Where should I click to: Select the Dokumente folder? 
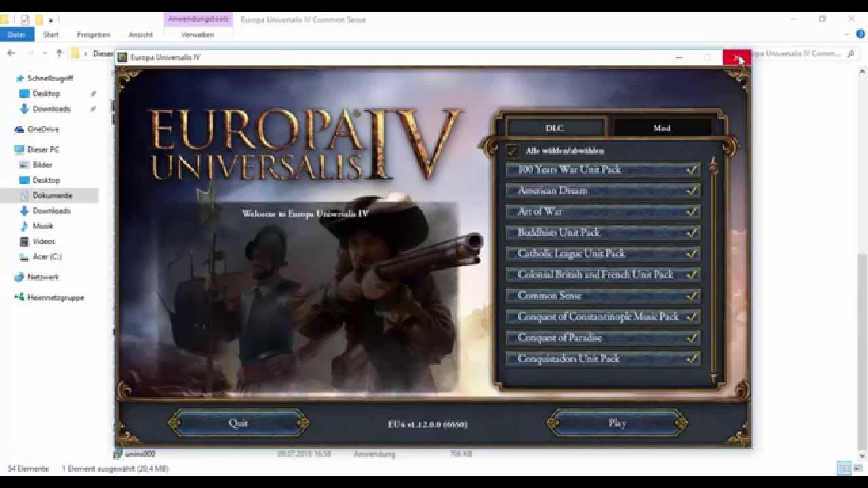(52, 195)
